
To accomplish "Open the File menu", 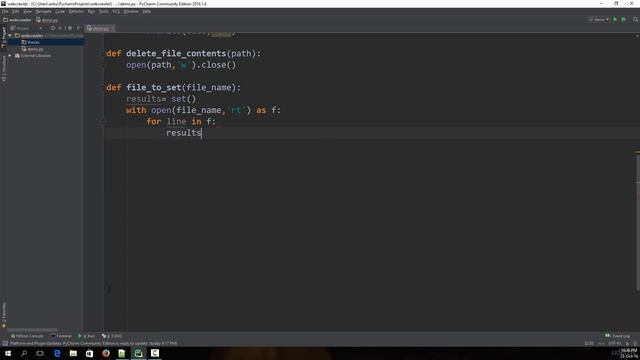I will pos(5,11).
